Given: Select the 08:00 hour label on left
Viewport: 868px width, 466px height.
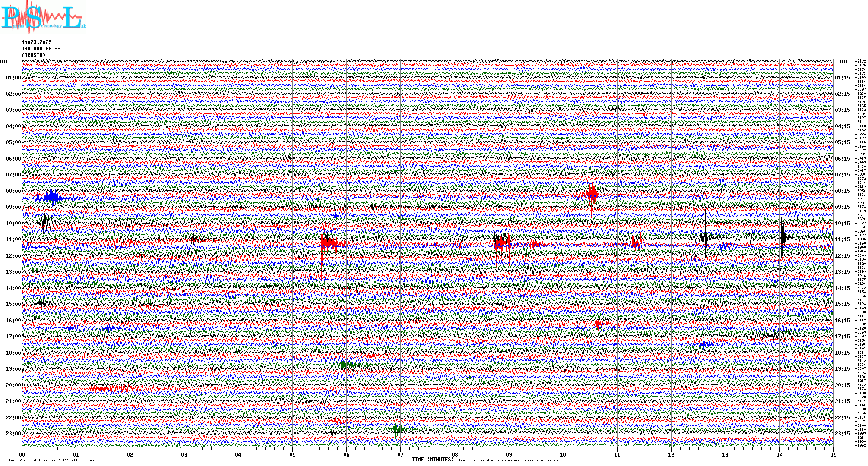Looking at the screenshot, I should pos(13,191).
